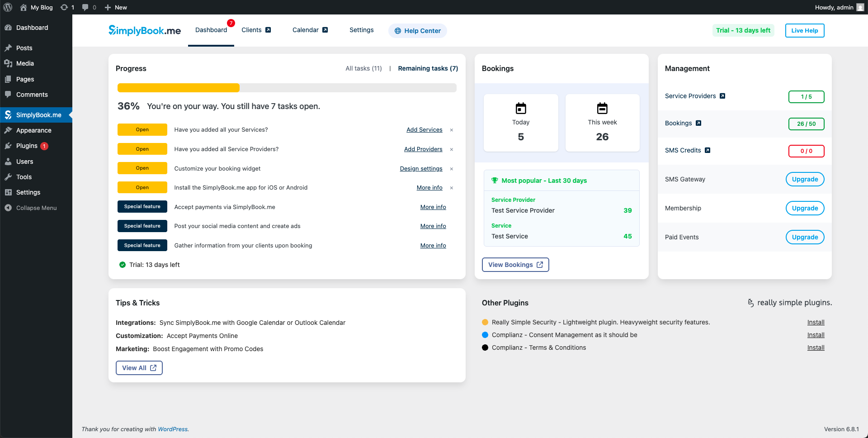Install Really Simple Security plugin

pyautogui.click(x=816, y=322)
